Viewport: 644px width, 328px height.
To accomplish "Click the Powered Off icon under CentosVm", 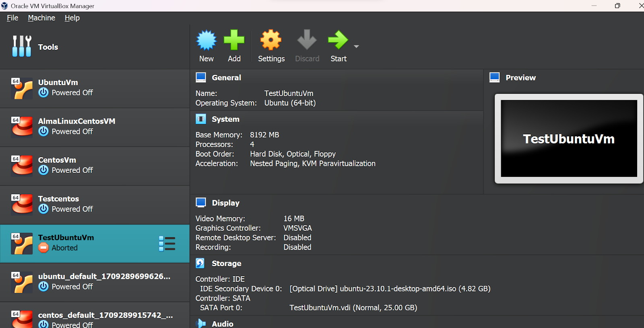I will 43,170.
